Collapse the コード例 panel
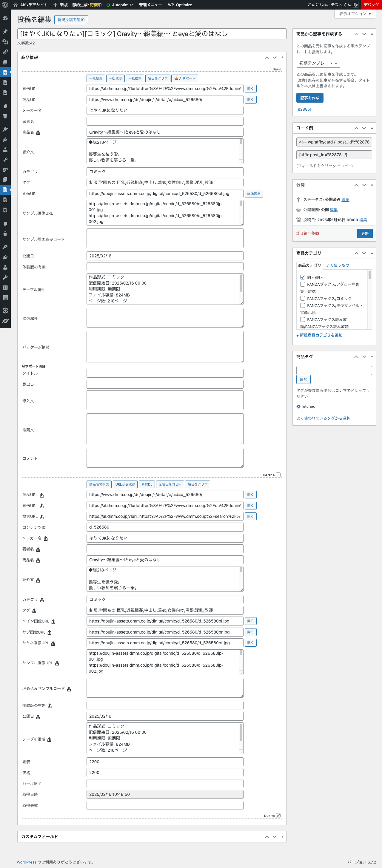 point(372,128)
